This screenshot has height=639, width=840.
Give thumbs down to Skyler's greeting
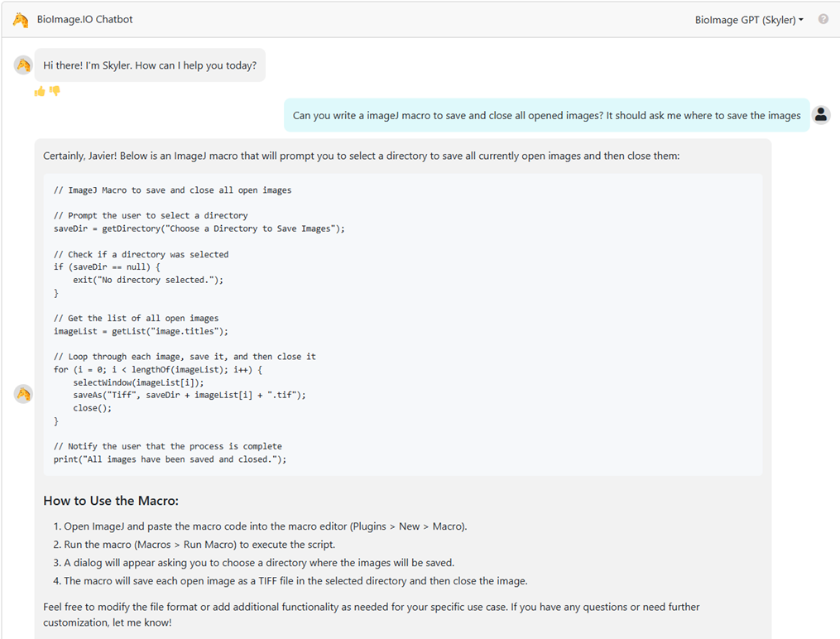(x=55, y=91)
